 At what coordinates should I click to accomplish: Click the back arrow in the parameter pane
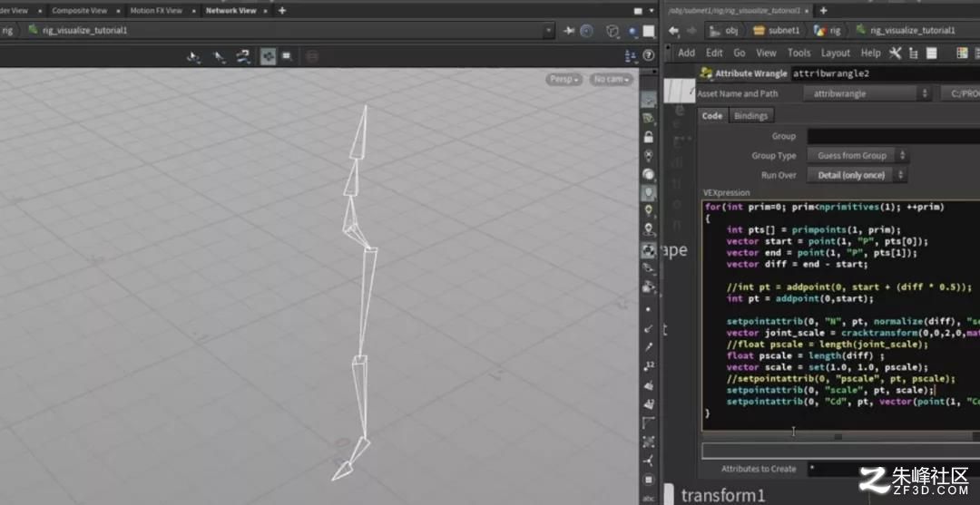673,30
